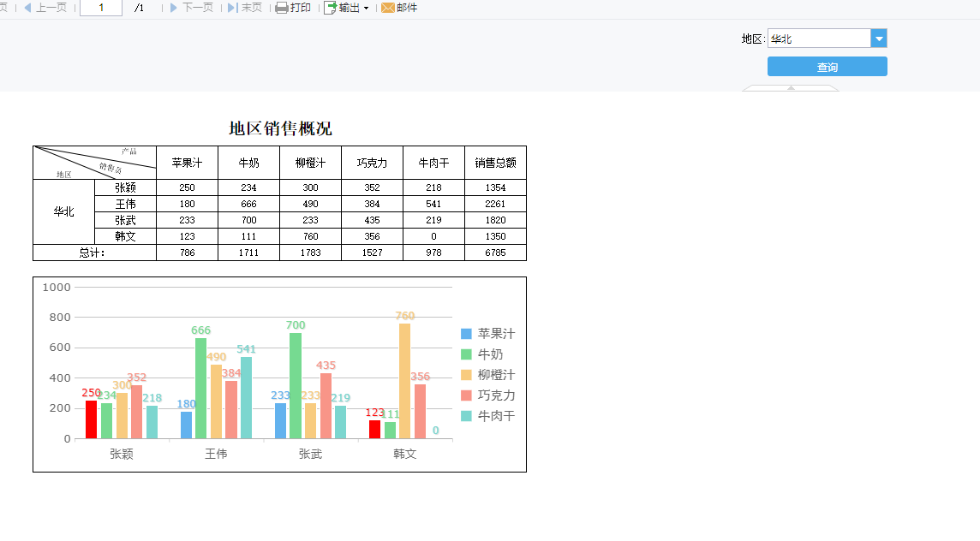Select the 张颖 row label in table
Screen dimensions: 980x541
(x=125, y=187)
